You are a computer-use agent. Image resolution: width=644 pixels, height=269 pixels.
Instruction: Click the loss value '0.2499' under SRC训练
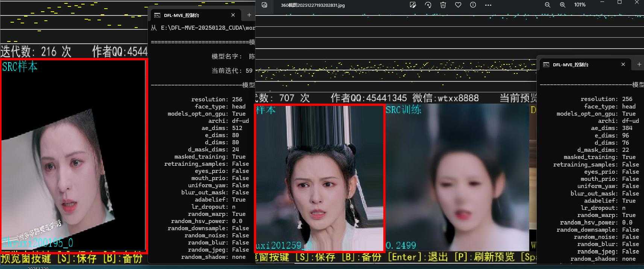[401, 245]
